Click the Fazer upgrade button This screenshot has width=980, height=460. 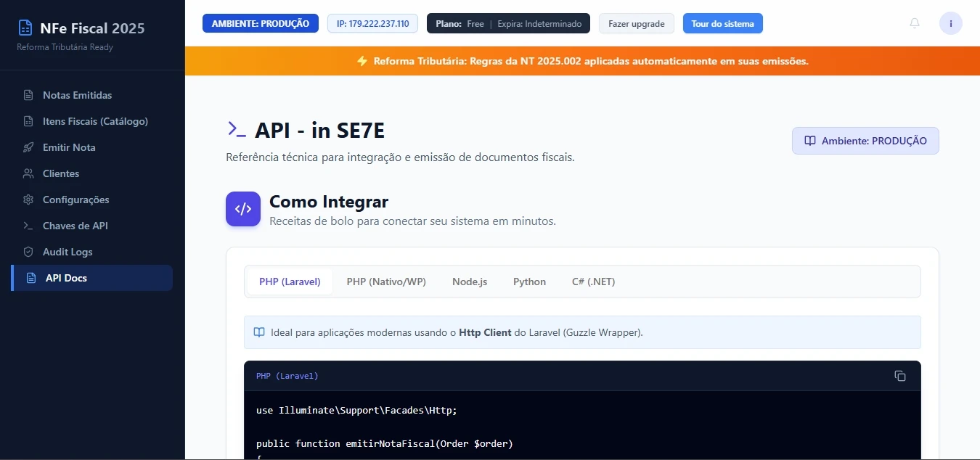(x=636, y=23)
